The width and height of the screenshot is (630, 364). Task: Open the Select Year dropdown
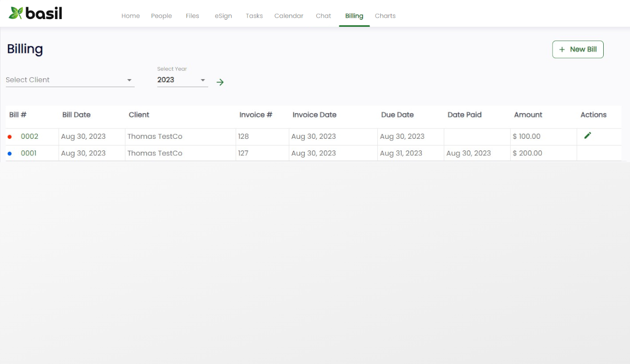tap(182, 80)
